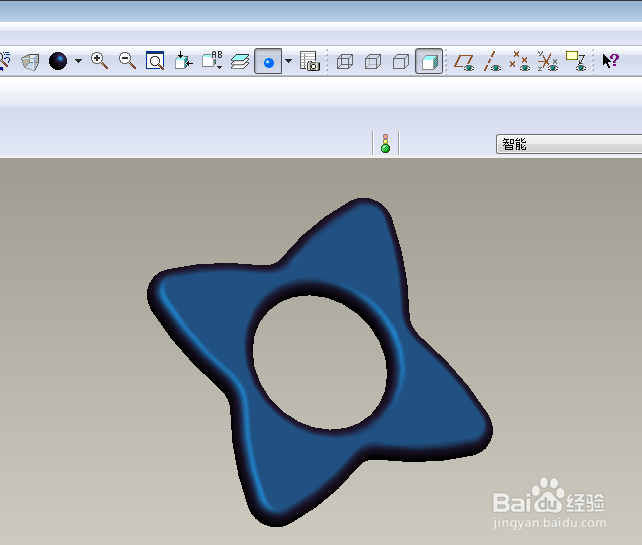Select the zoom out magnifier
Image resolution: width=642 pixels, height=545 pixels.
[127, 61]
